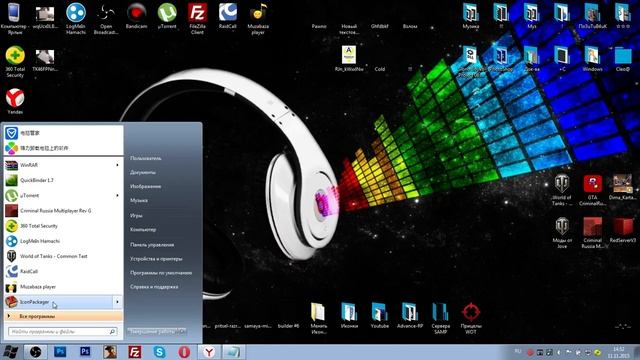640x360 pixels.
Task: Select the Сервера SAMP folder icon
Action: [440, 318]
